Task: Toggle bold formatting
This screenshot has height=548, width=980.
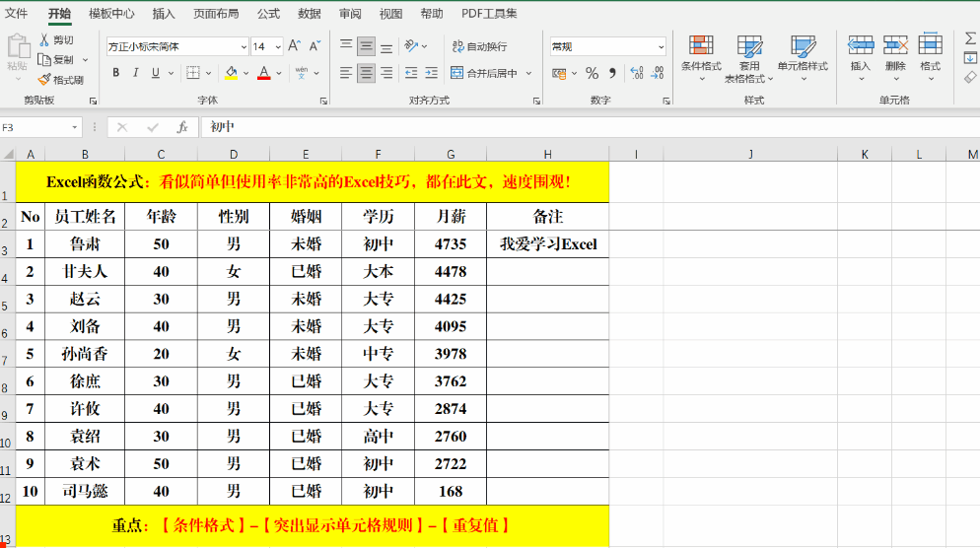Action: 115,73
